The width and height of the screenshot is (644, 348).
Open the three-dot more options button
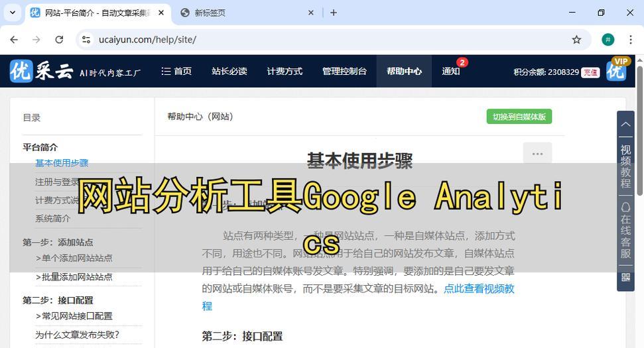tap(537, 154)
